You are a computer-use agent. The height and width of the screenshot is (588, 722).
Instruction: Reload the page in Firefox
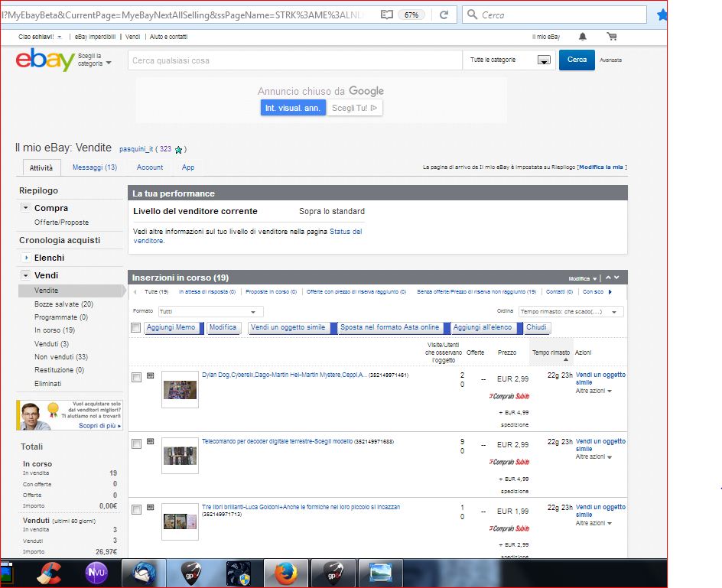coord(444,15)
